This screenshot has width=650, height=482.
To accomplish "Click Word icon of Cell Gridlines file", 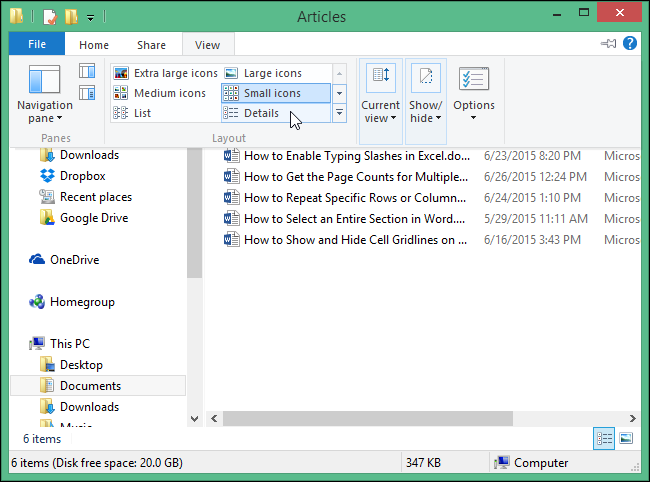I will (x=231, y=240).
